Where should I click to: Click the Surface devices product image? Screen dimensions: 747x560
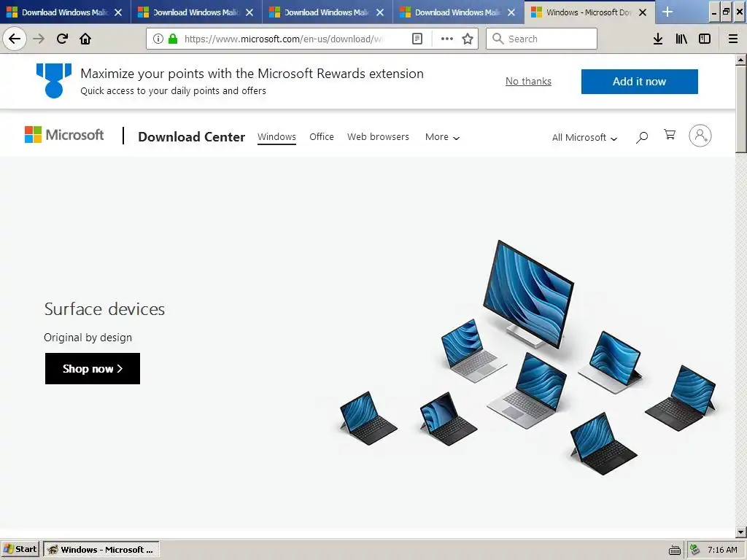[x=527, y=357]
